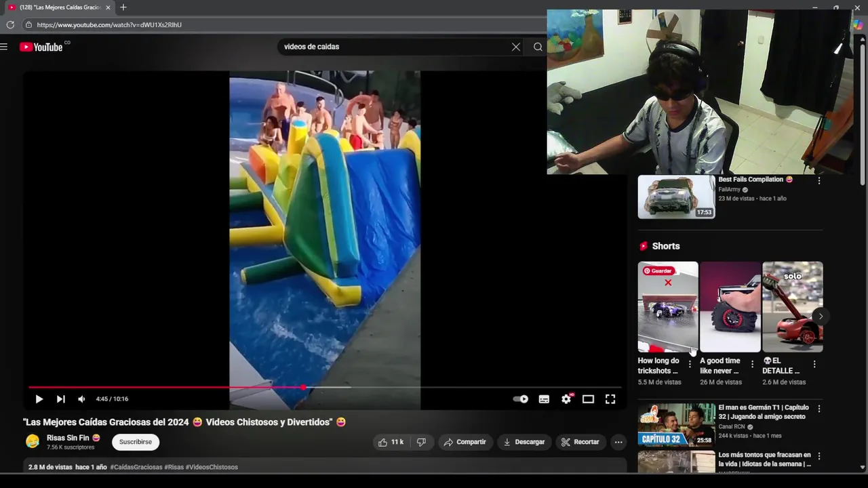Open the Recortar clip tool

[x=580, y=442]
